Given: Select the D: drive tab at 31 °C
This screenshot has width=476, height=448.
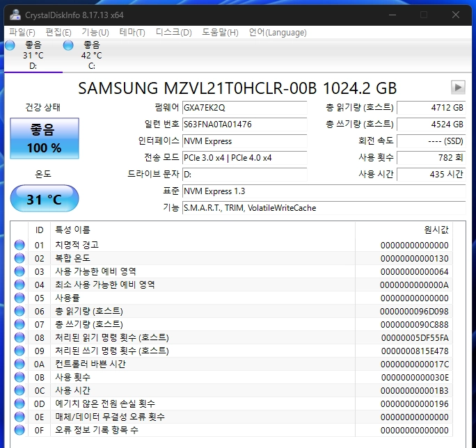Looking at the screenshot, I should [x=33, y=55].
